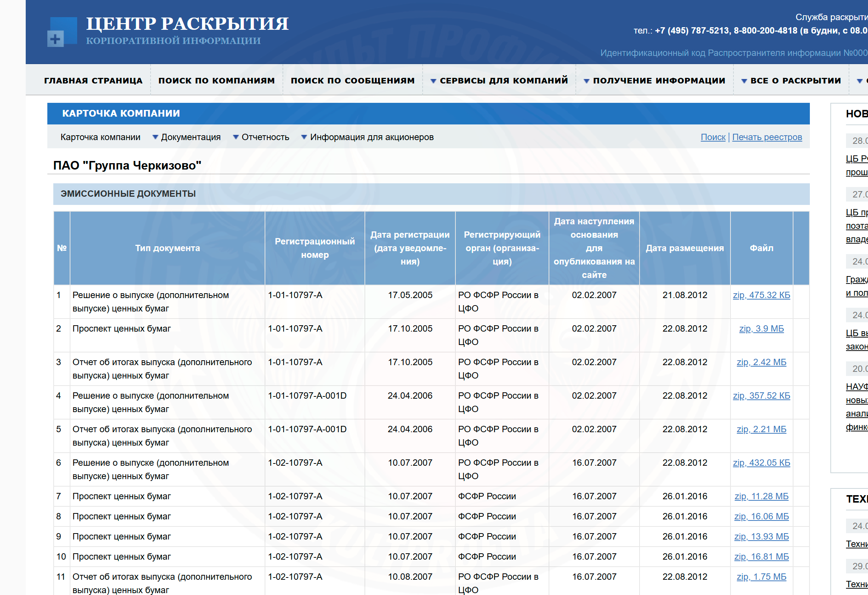Expand the Документация submenu

point(186,137)
